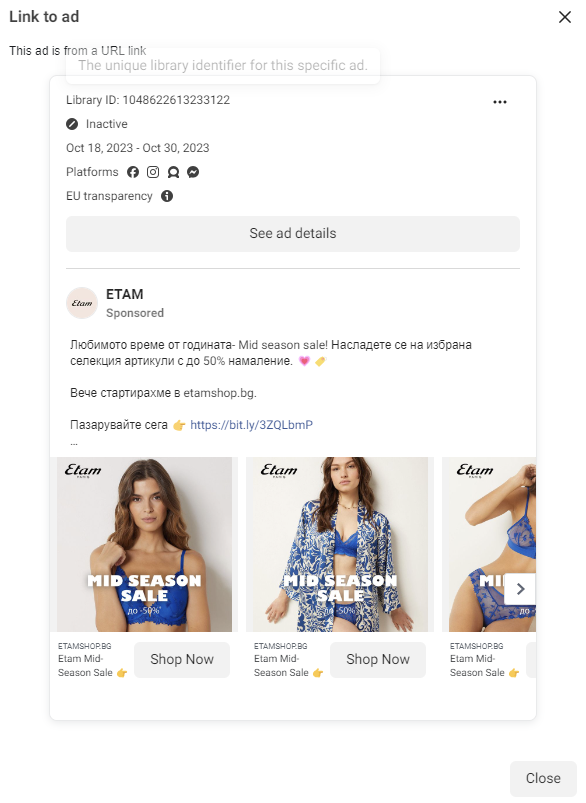Expand truncated ad text via ellipsis
The height and width of the screenshot is (803, 586).
pyautogui.click(x=74, y=443)
